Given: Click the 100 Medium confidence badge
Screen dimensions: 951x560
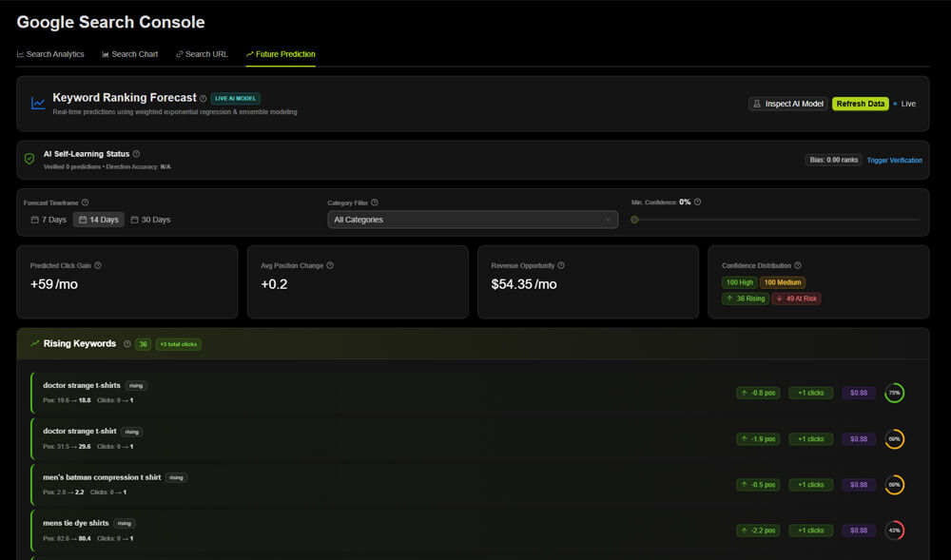Looking at the screenshot, I should [x=783, y=282].
